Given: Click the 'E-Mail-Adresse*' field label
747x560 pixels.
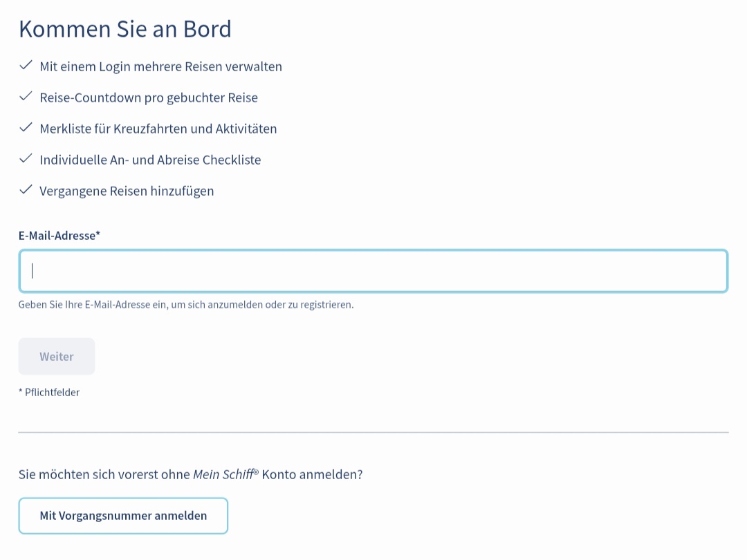Looking at the screenshot, I should [59, 236].
